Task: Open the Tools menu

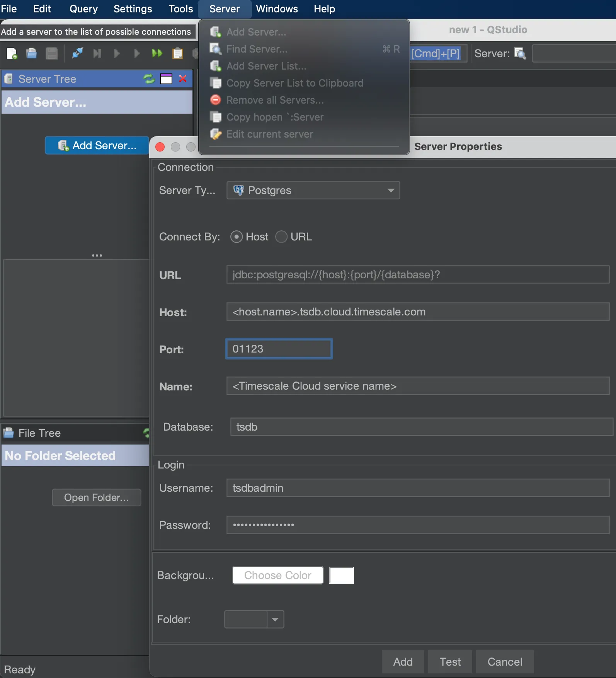Action: tap(180, 9)
